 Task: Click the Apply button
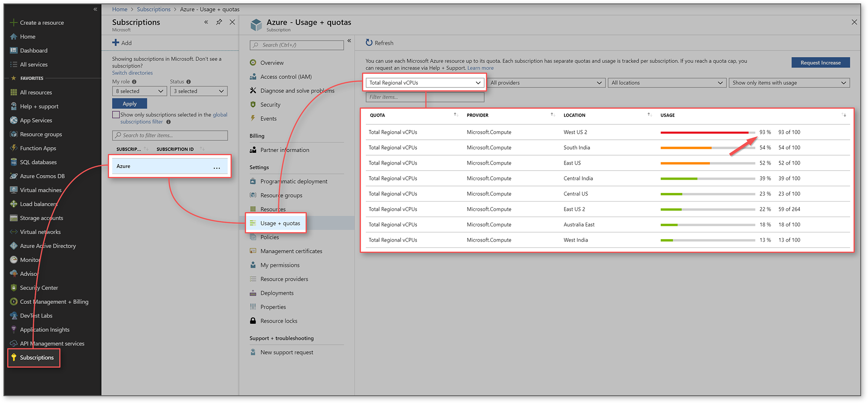point(130,103)
